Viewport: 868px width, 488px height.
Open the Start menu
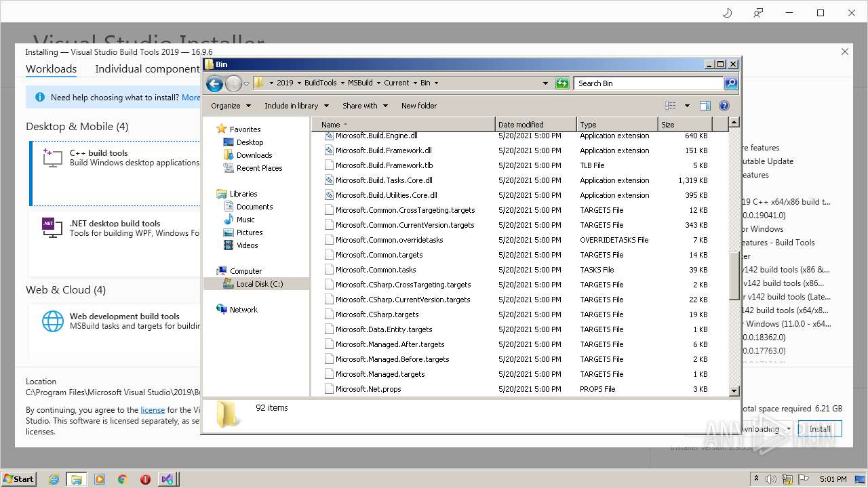click(18, 479)
